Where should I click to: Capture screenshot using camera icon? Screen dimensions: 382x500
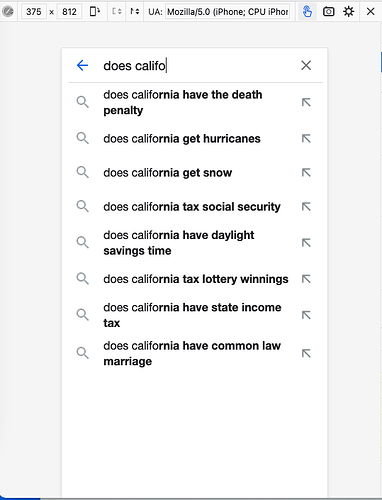(x=328, y=12)
